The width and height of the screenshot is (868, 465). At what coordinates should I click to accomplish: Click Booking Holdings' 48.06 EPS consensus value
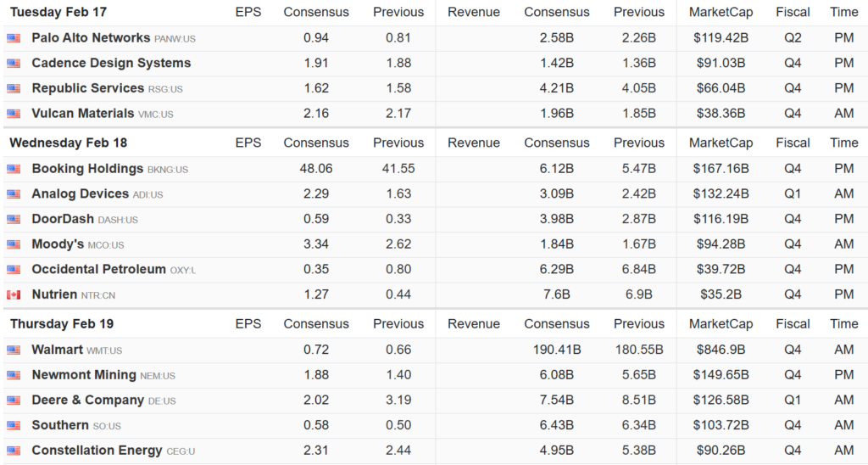(315, 169)
